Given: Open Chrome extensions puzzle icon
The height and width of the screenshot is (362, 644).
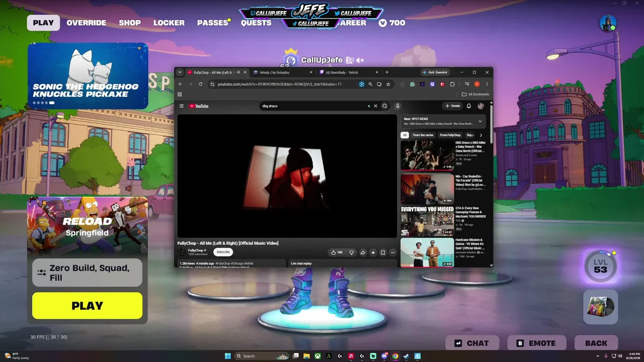Looking at the screenshot, I should pyautogui.click(x=452, y=84).
